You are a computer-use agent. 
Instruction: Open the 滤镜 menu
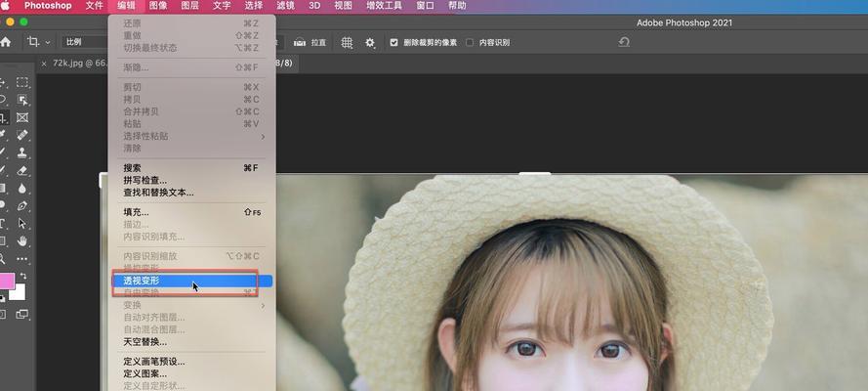(x=286, y=6)
